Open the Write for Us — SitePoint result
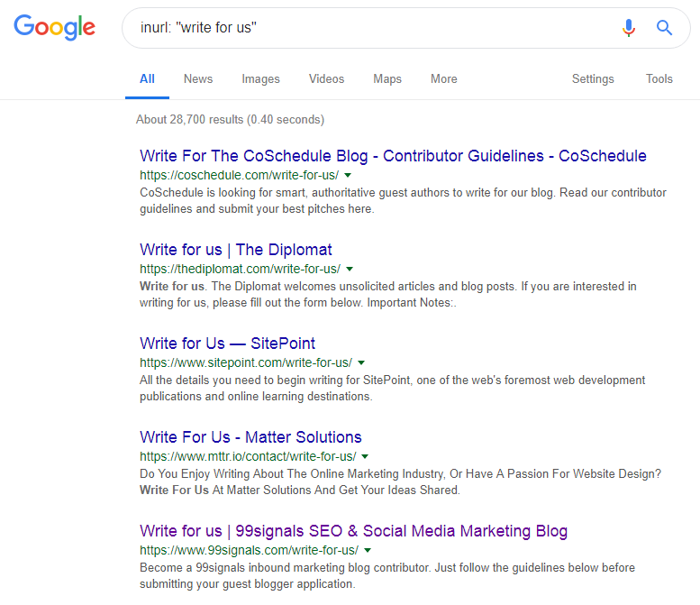This screenshot has width=700, height=605. pos(227,344)
